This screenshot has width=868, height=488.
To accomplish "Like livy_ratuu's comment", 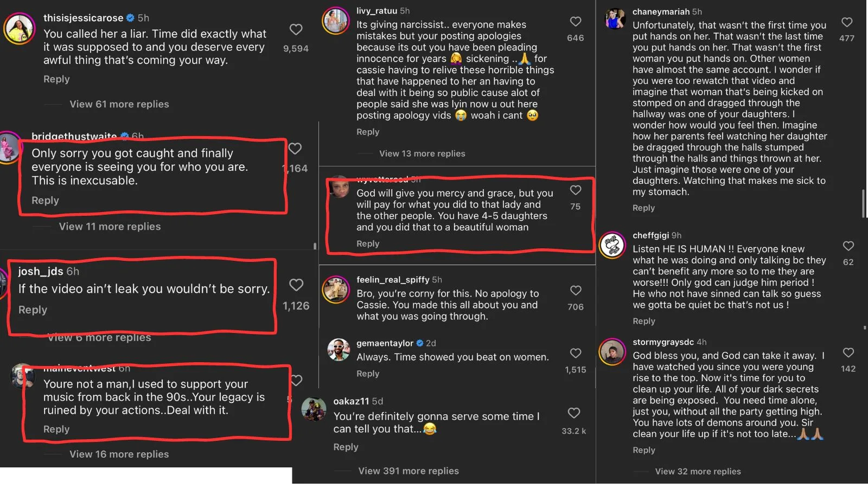I will tap(576, 22).
